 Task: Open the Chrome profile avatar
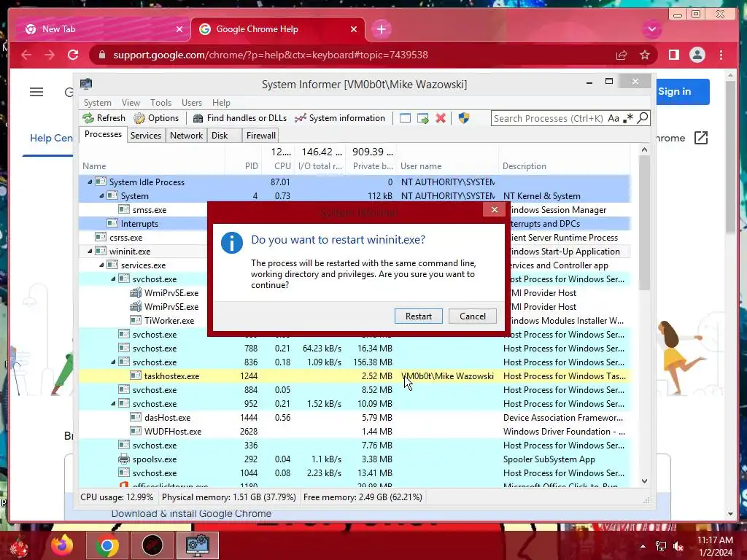click(697, 55)
